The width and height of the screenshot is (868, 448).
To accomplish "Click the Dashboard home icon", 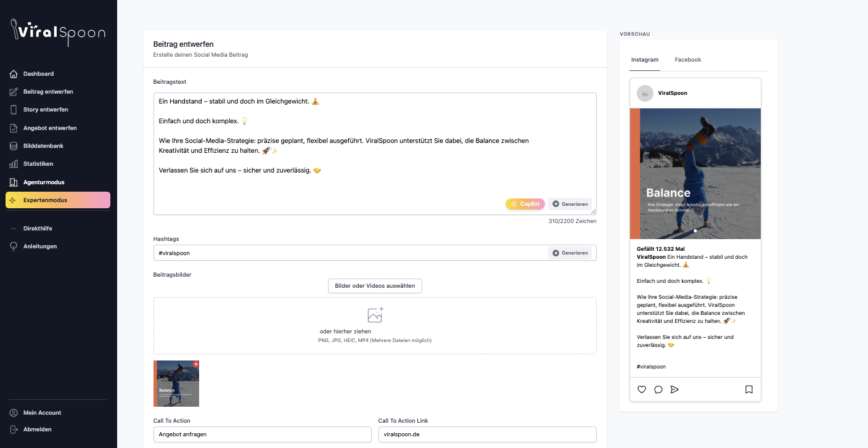I will [x=14, y=74].
